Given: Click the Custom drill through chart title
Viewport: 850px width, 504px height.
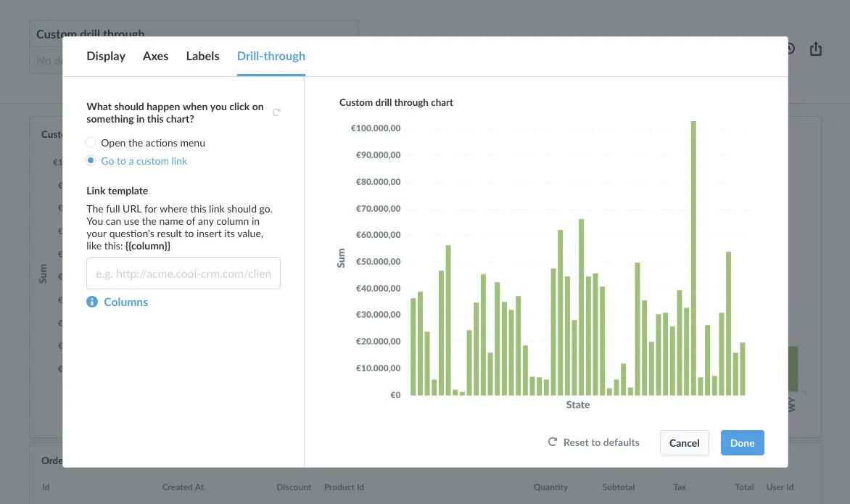Looking at the screenshot, I should pyautogui.click(x=396, y=102).
